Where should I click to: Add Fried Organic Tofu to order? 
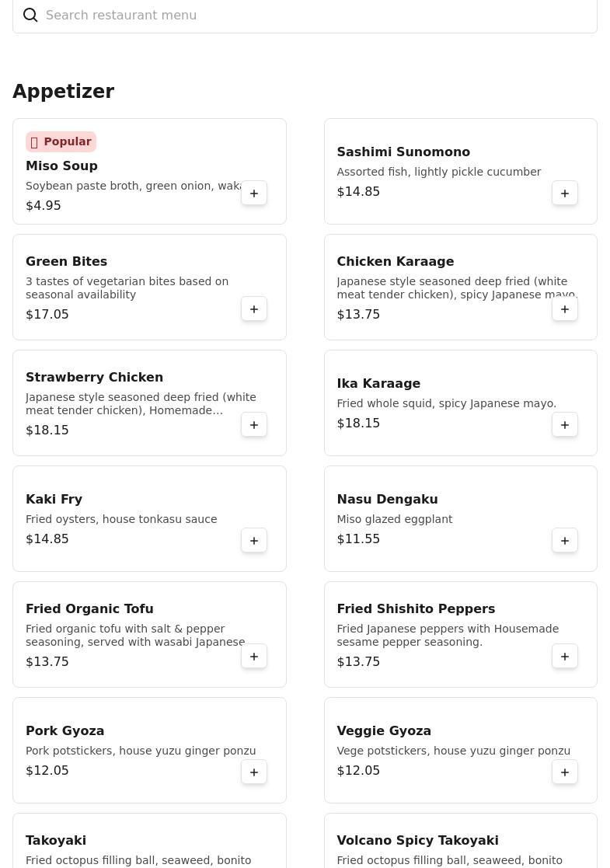click(x=254, y=656)
